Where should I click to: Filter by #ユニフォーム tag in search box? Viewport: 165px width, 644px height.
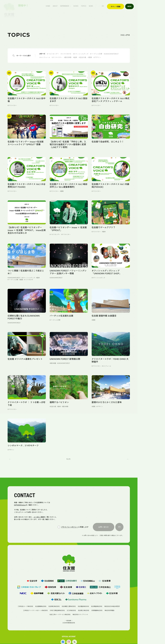pos(45,57)
